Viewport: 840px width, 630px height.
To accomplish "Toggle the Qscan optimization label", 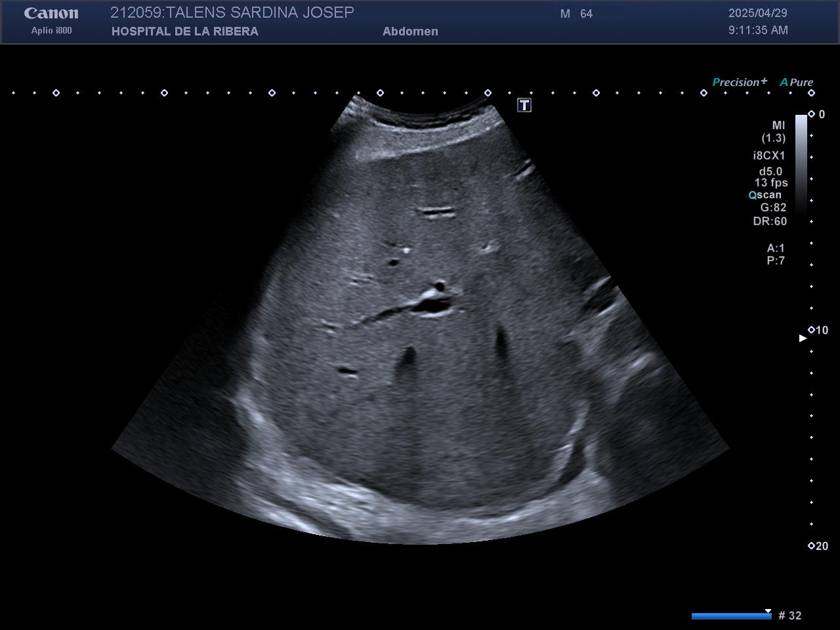I will pyautogui.click(x=765, y=195).
